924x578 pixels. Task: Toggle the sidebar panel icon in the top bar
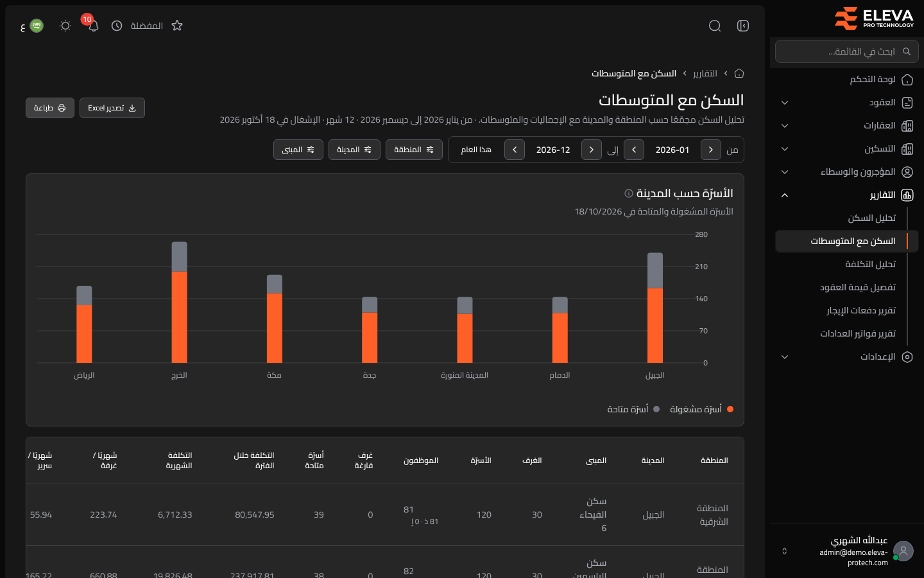pos(743,26)
